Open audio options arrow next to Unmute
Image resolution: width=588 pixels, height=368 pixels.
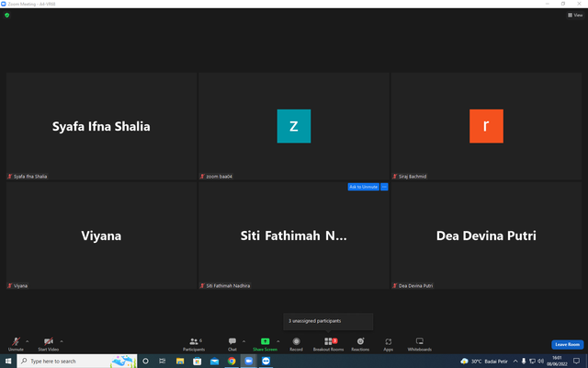(x=27, y=341)
